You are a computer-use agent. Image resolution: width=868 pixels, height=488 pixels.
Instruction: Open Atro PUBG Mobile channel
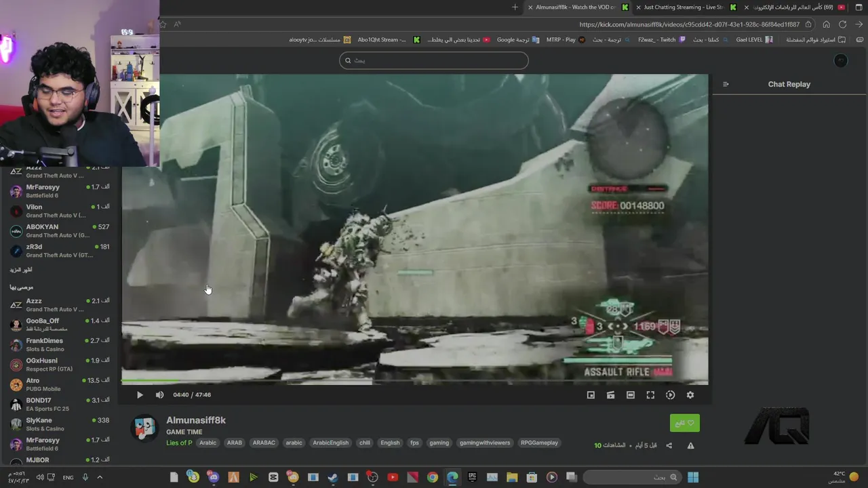[60, 384]
